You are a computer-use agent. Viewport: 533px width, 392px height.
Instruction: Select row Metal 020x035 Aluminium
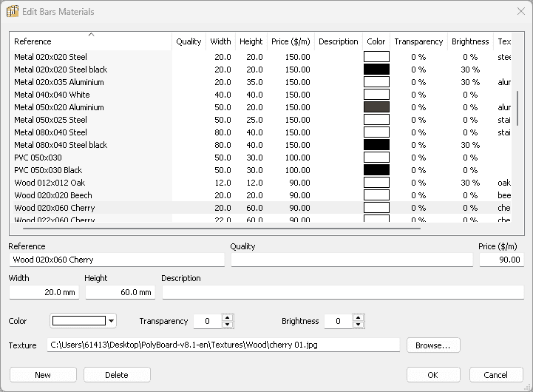[x=262, y=82]
